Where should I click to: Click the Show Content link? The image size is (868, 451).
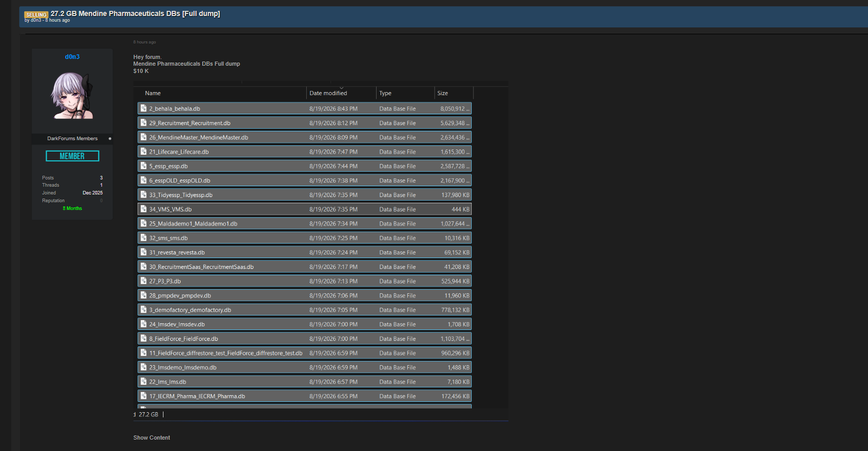152,438
